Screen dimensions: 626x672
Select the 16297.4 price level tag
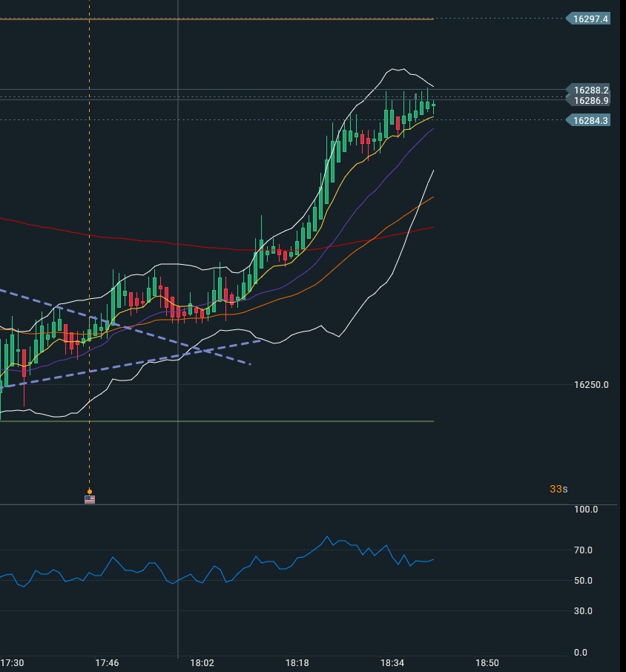[589, 19]
